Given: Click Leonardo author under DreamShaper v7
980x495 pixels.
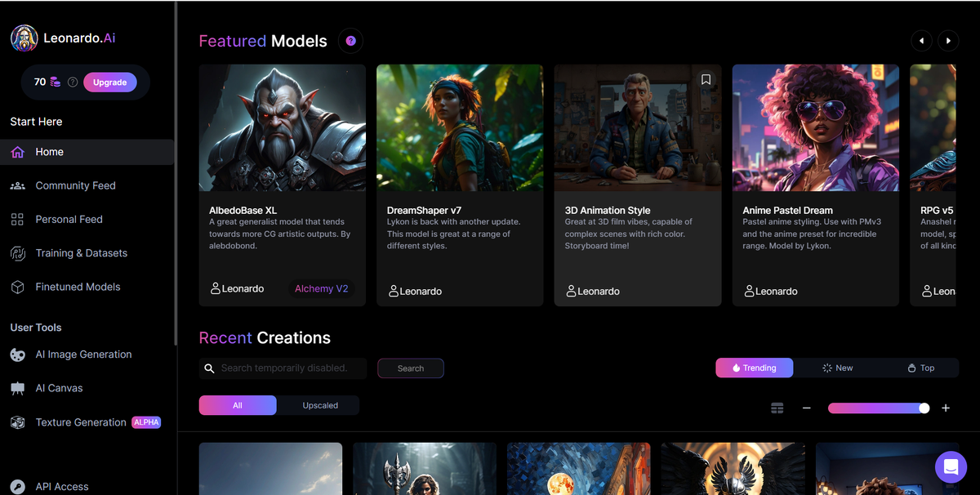Looking at the screenshot, I should pyautogui.click(x=415, y=291).
